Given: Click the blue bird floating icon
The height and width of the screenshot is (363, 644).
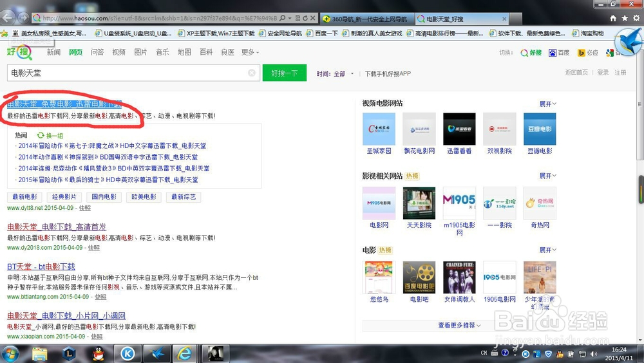Looking at the screenshot, I should (x=629, y=42).
